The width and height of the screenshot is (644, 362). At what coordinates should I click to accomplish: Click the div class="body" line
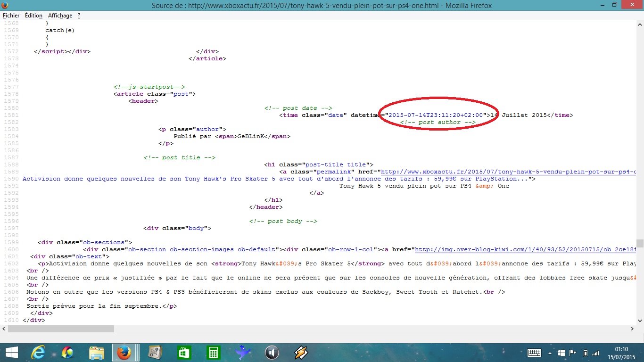point(177,228)
